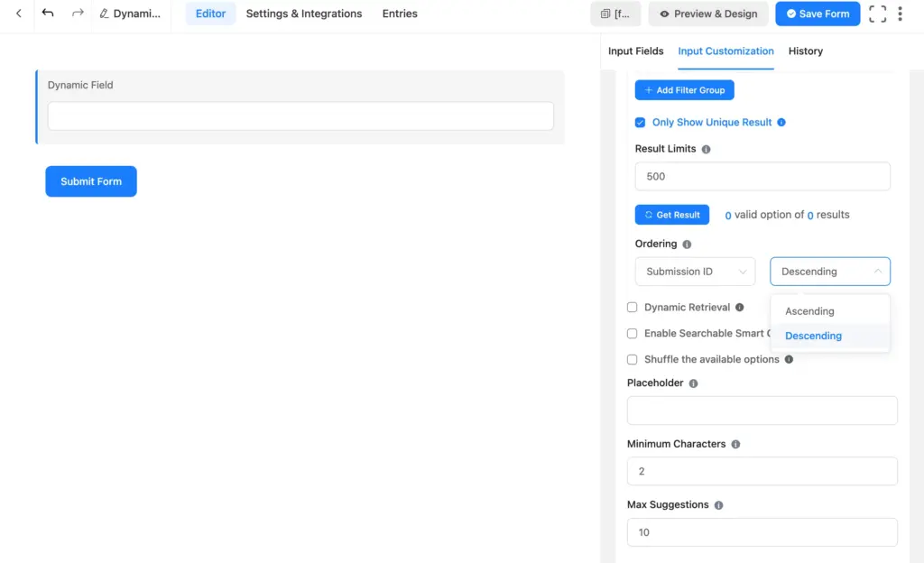Check Shuffle the available options

pyautogui.click(x=633, y=359)
